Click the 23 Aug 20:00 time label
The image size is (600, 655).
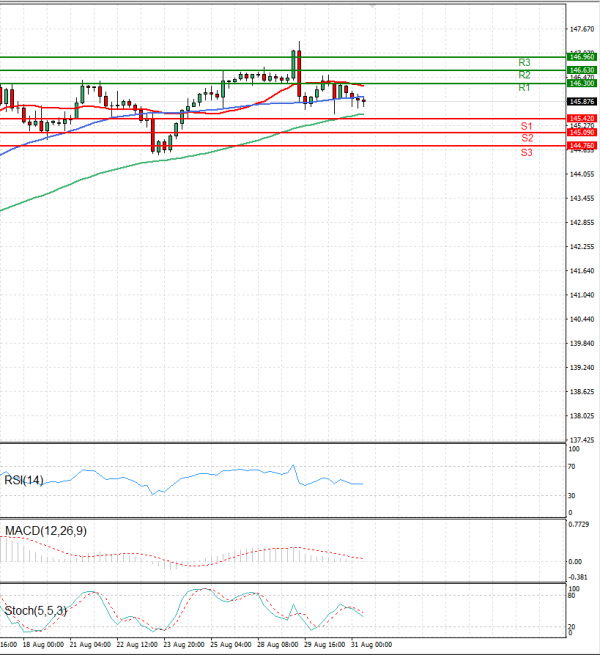tap(184, 645)
